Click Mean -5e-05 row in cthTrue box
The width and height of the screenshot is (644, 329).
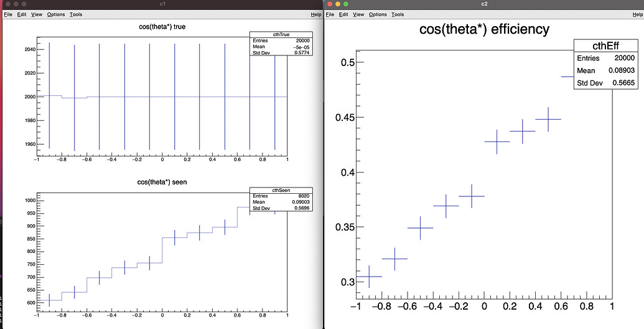pos(281,47)
